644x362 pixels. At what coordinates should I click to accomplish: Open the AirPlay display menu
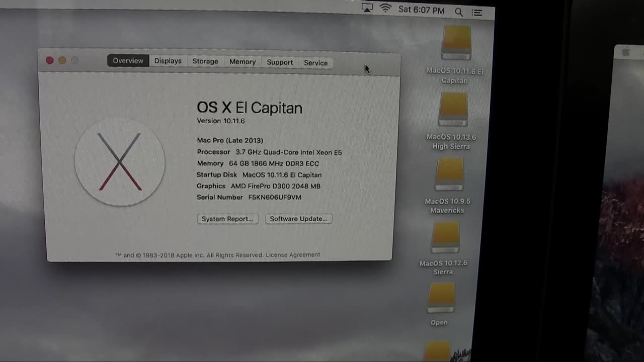tap(367, 8)
